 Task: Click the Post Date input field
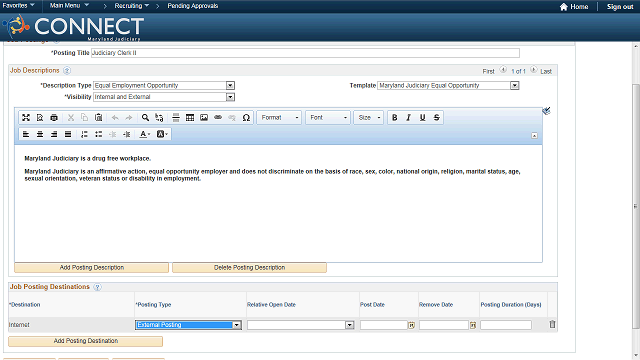pyautogui.click(x=384, y=325)
